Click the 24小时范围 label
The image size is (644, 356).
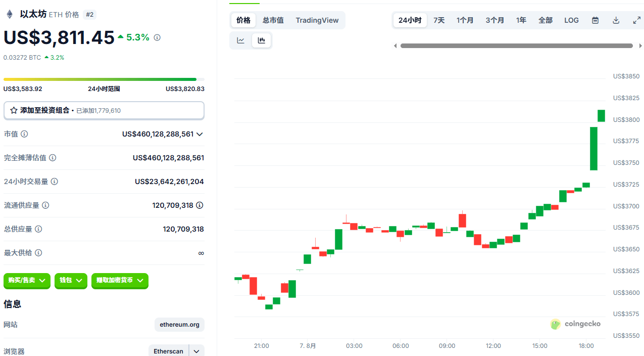(x=104, y=89)
